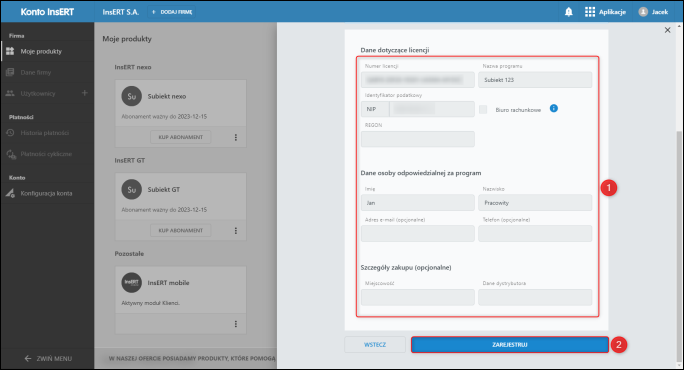Click the panel's vertical scrollbar
The height and width of the screenshot is (370, 684).
(679, 247)
